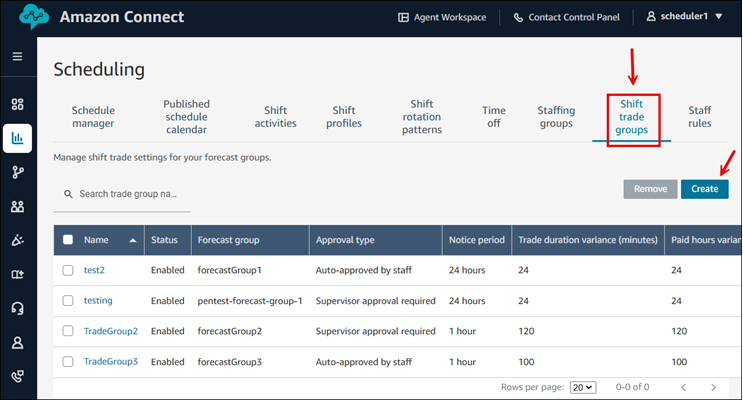Open the scheduler1 user dropdown
The image size is (743, 400).
pyautogui.click(x=684, y=17)
